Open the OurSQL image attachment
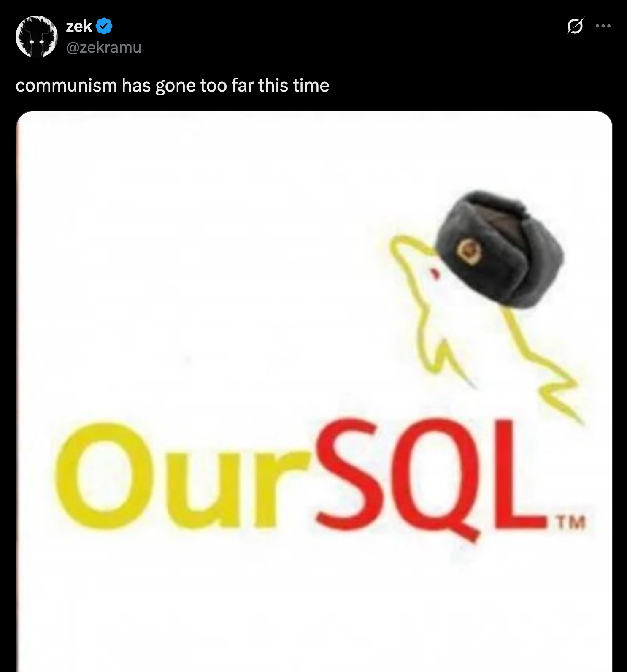Viewport: 627px width, 672px height. point(314,391)
